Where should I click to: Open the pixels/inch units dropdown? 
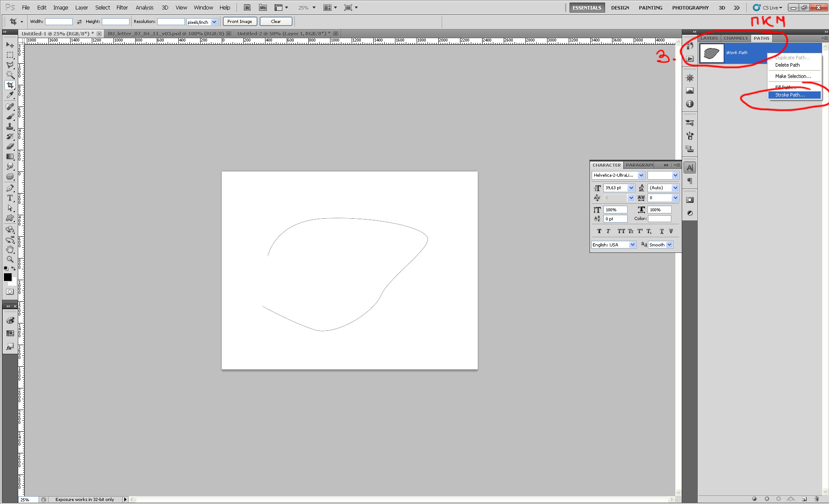[x=202, y=22]
